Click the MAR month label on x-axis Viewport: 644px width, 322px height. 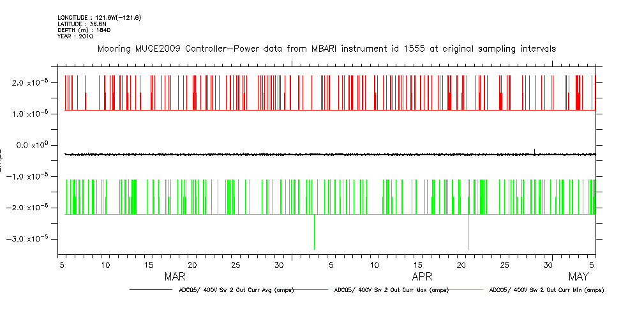tap(175, 277)
